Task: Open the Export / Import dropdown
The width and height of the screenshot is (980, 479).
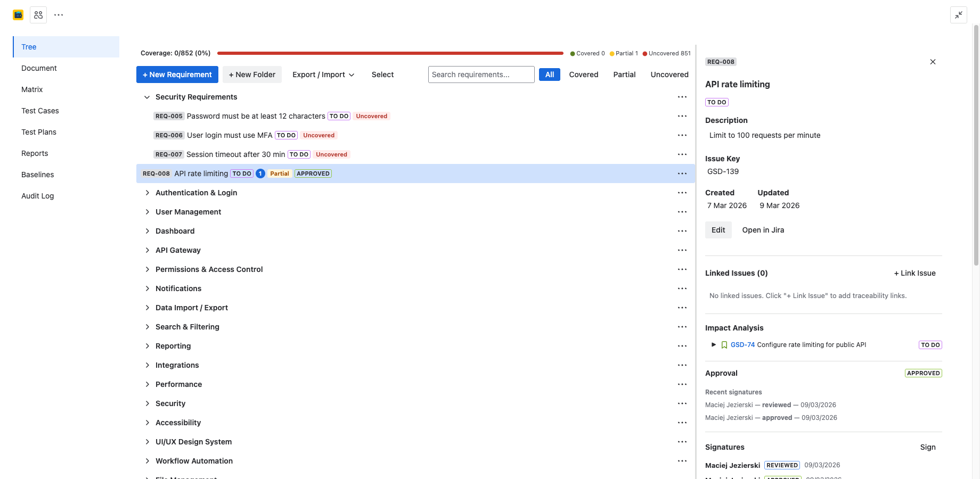Action: tap(323, 74)
